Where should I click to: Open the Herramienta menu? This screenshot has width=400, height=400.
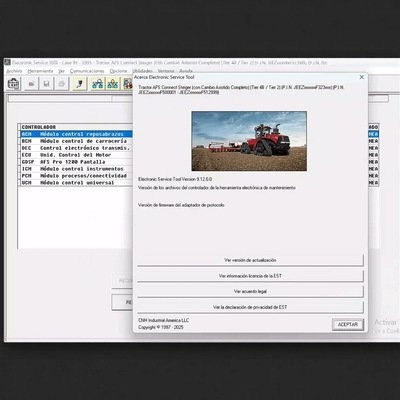point(40,71)
